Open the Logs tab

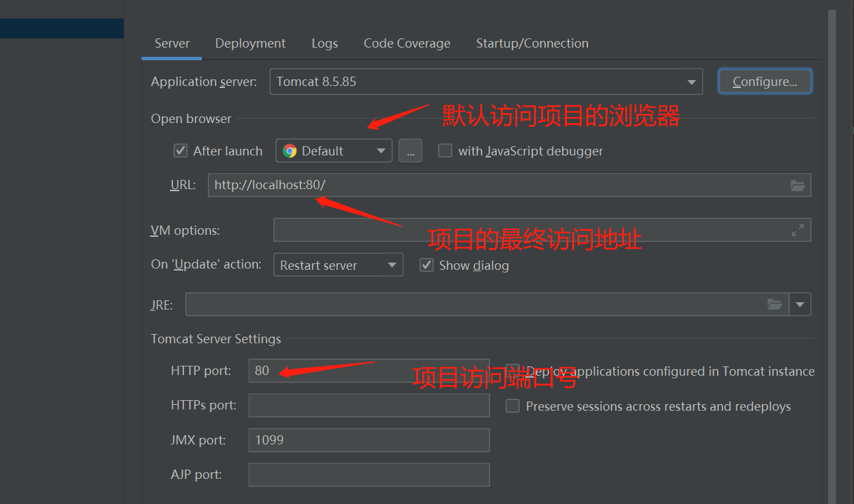[x=325, y=44]
